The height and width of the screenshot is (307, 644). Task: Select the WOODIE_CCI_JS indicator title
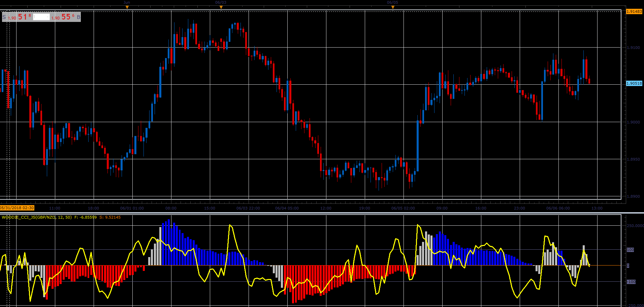tap(37, 217)
